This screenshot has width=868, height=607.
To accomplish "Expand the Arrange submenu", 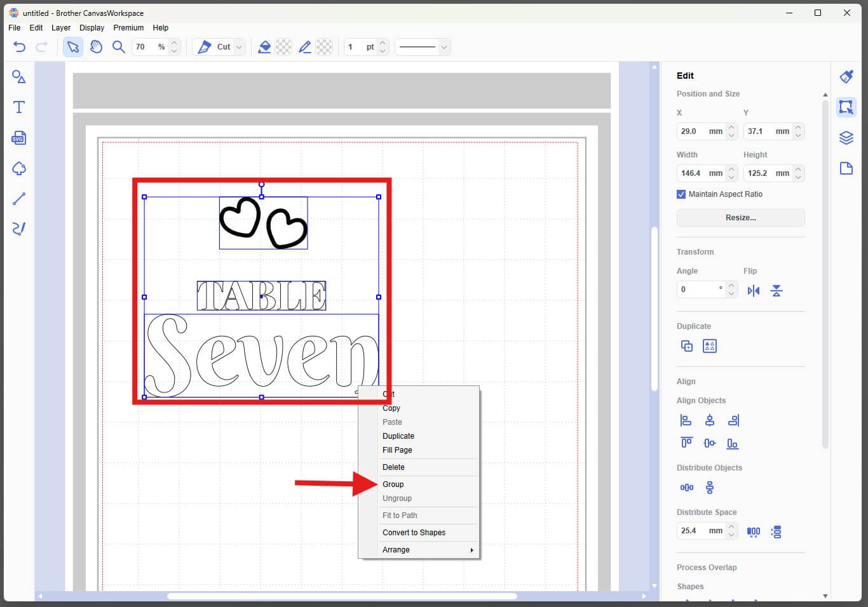I will click(418, 550).
